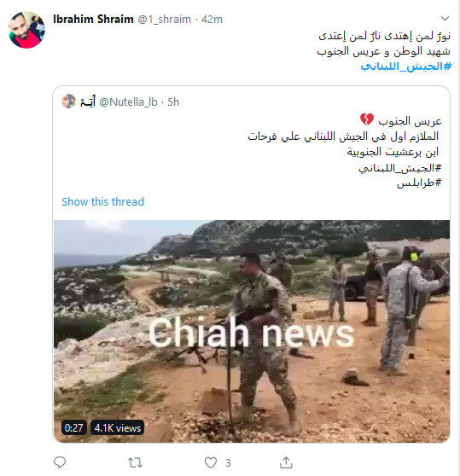Screen dimensions: 460x476
Task: Click the 4.1K views label
Action: click(118, 428)
